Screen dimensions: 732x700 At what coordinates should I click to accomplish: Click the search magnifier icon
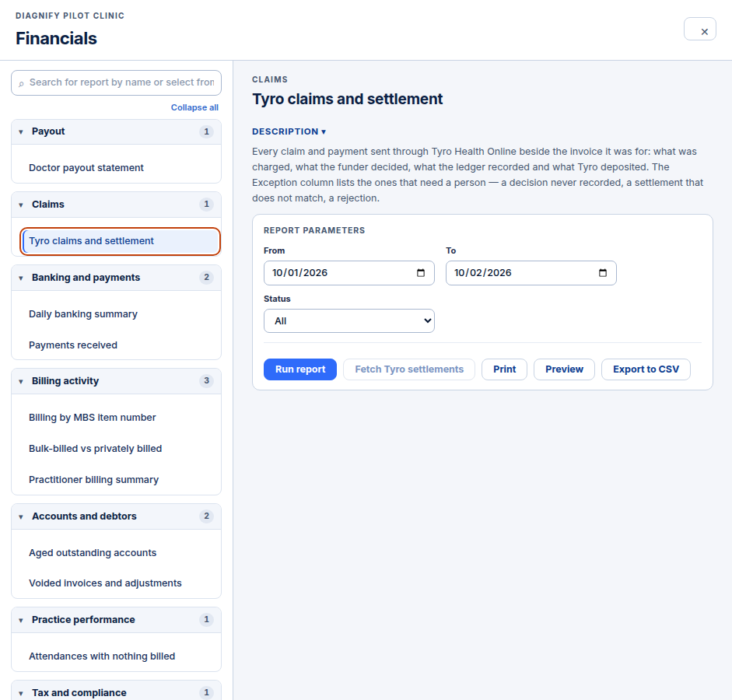pos(21,83)
